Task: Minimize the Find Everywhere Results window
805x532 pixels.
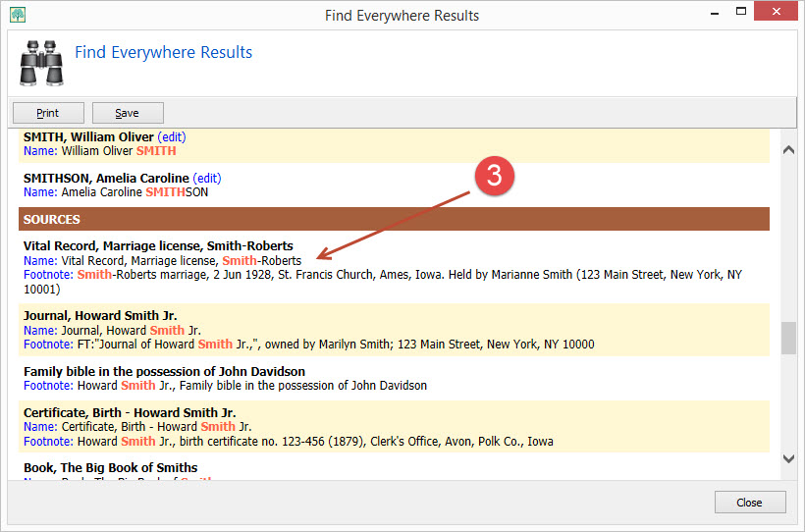Action: tap(714, 13)
